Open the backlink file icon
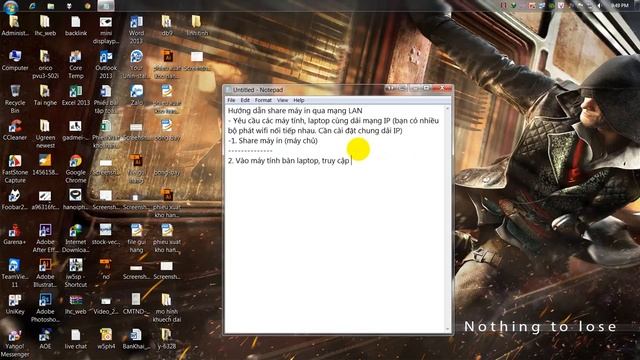The image size is (640, 360). pyautogui.click(x=76, y=26)
